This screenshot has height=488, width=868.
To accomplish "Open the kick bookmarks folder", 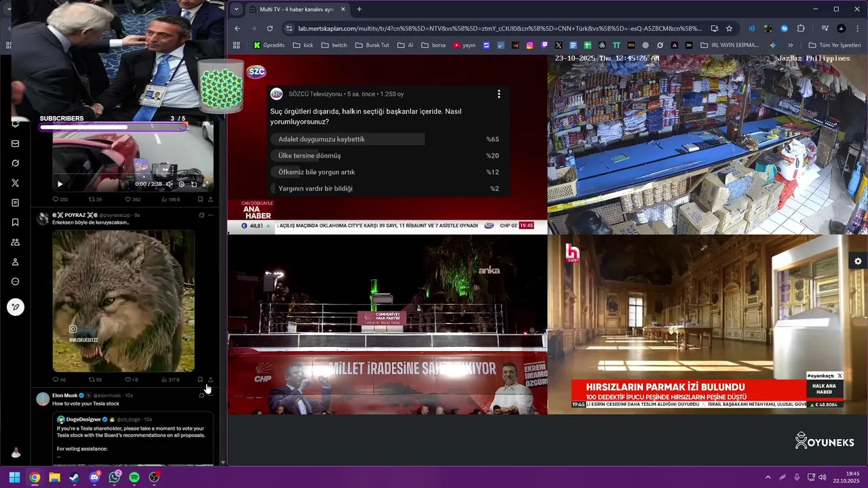I will (303, 45).
